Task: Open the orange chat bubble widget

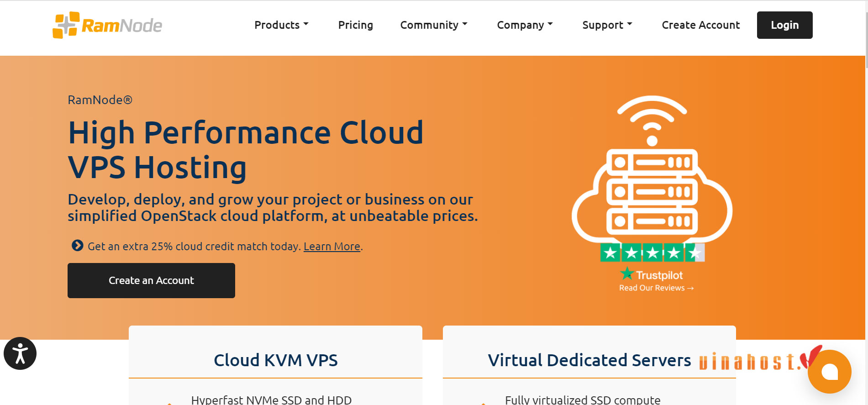Action: click(x=829, y=372)
